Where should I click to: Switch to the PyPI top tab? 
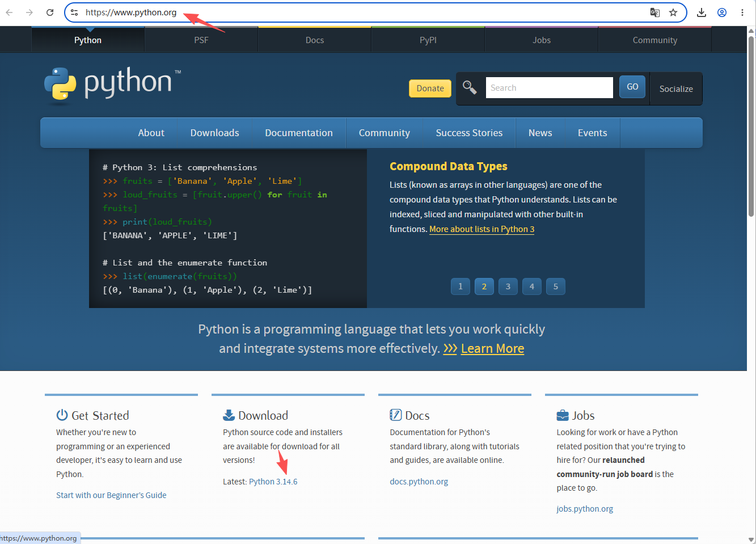tap(428, 40)
